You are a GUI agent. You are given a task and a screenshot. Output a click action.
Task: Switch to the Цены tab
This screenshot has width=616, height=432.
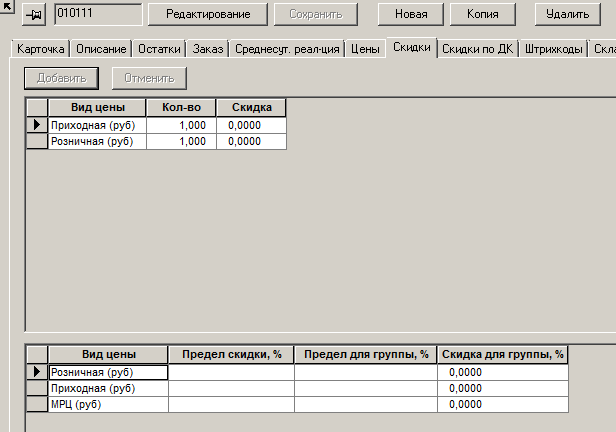point(365,49)
